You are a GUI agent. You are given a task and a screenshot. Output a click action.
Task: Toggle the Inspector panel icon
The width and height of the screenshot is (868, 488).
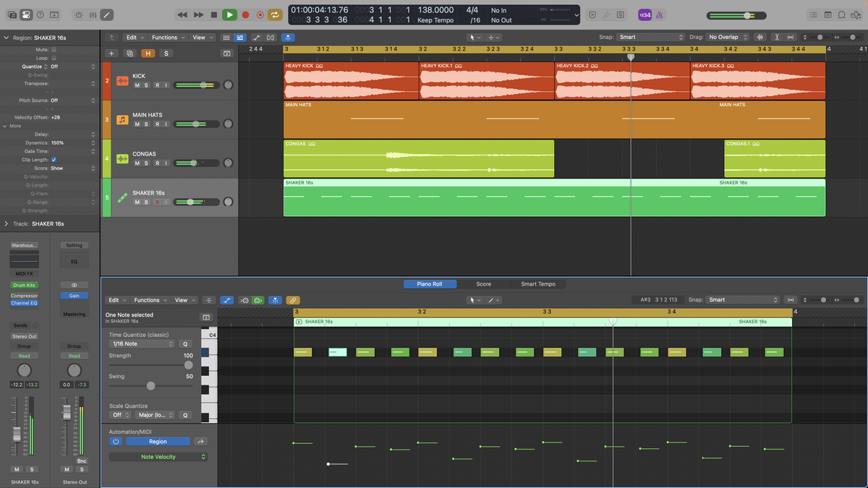coord(25,14)
